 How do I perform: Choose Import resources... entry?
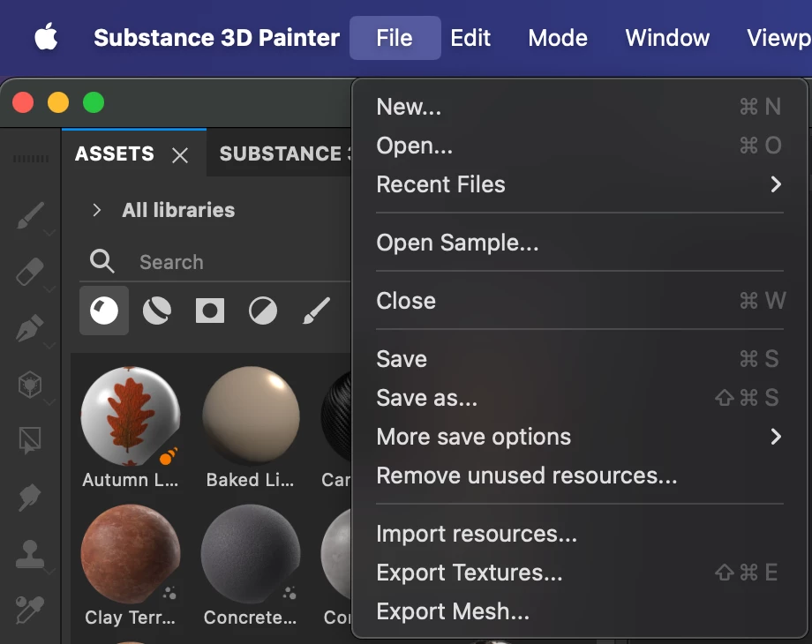(x=580, y=534)
